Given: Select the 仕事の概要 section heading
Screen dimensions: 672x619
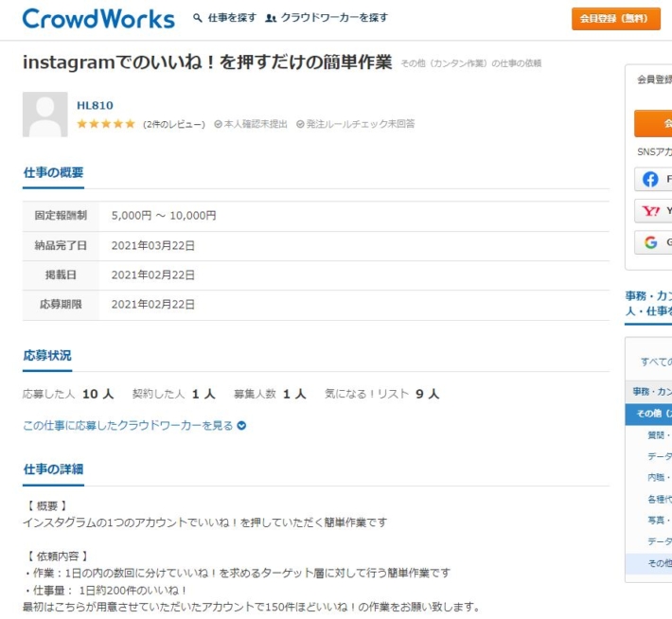Looking at the screenshot, I should (x=53, y=173).
